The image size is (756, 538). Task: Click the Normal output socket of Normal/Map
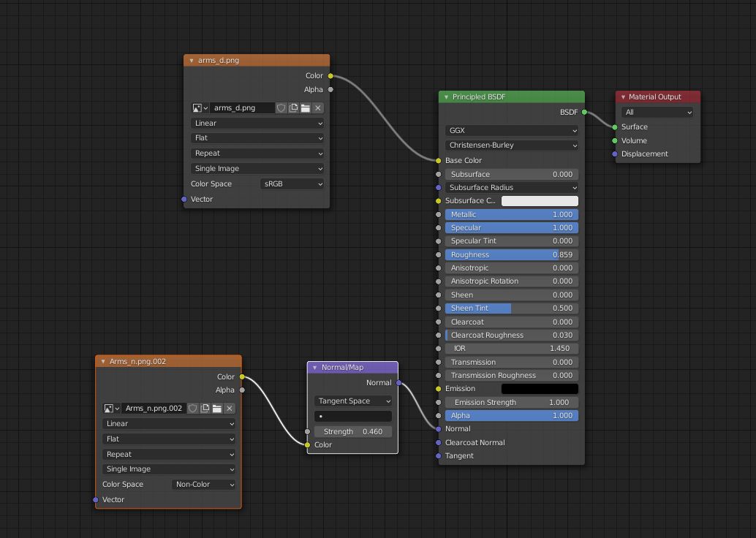tap(398, 383)
